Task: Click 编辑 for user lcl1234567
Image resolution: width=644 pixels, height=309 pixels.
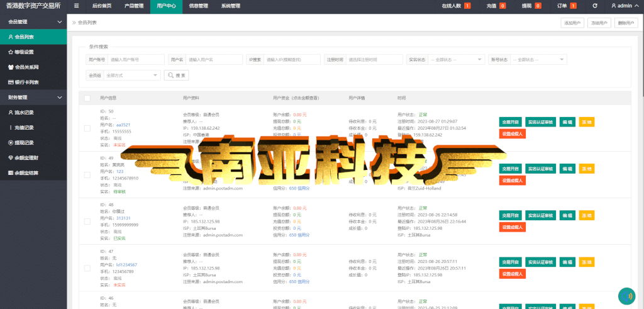Action: pos(567,262)
